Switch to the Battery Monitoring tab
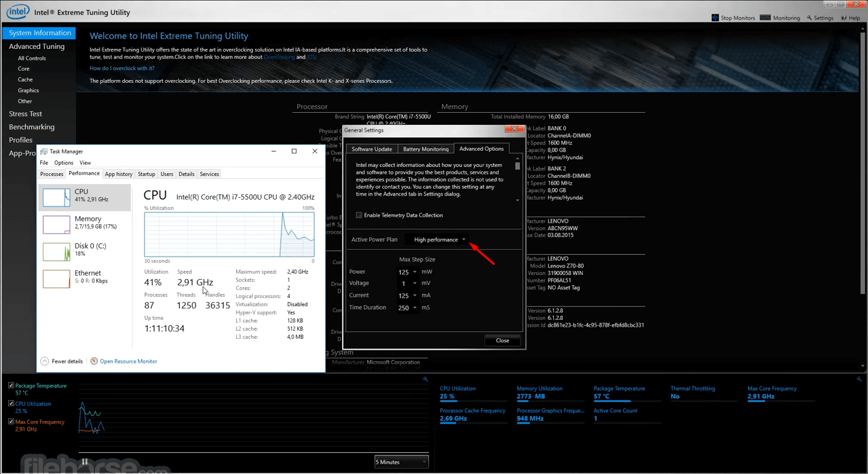 [x=426, y=149]
